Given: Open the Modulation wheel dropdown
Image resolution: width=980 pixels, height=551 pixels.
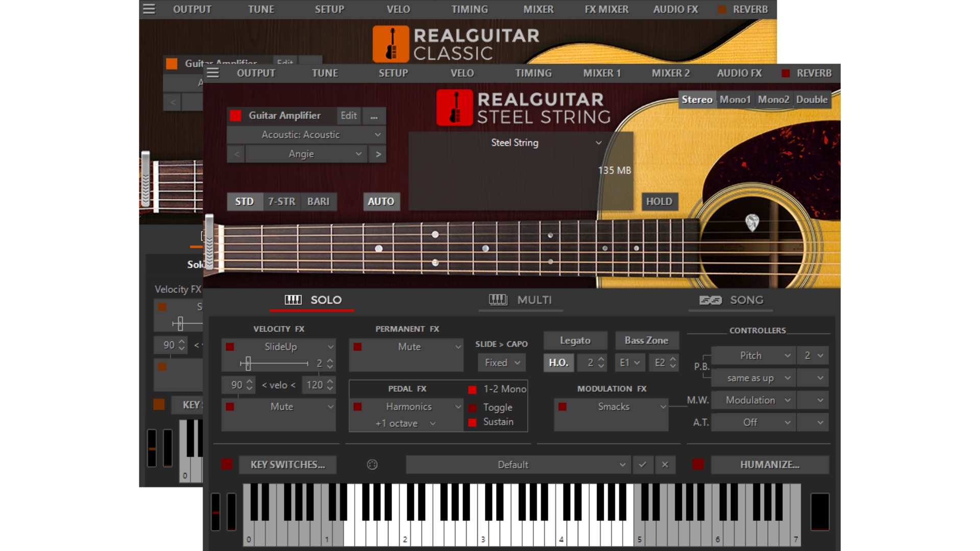Looking at the screenshot, I should pyautogui.click(x=754, y=400).
